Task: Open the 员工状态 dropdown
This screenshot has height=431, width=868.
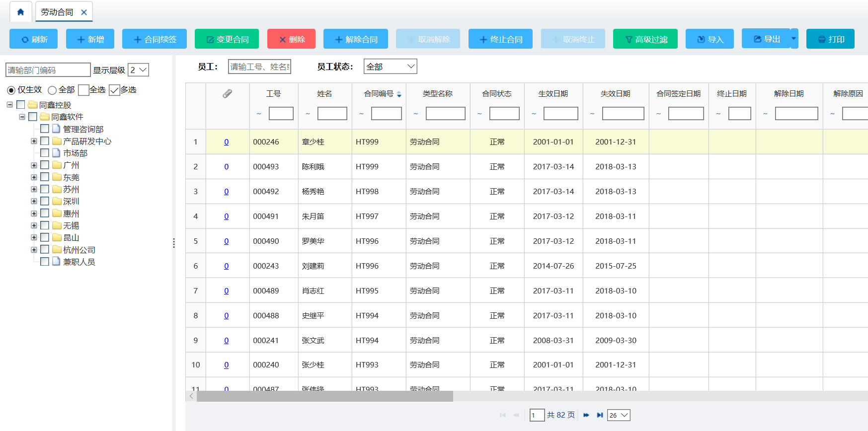Action: [x=390, y=67]
